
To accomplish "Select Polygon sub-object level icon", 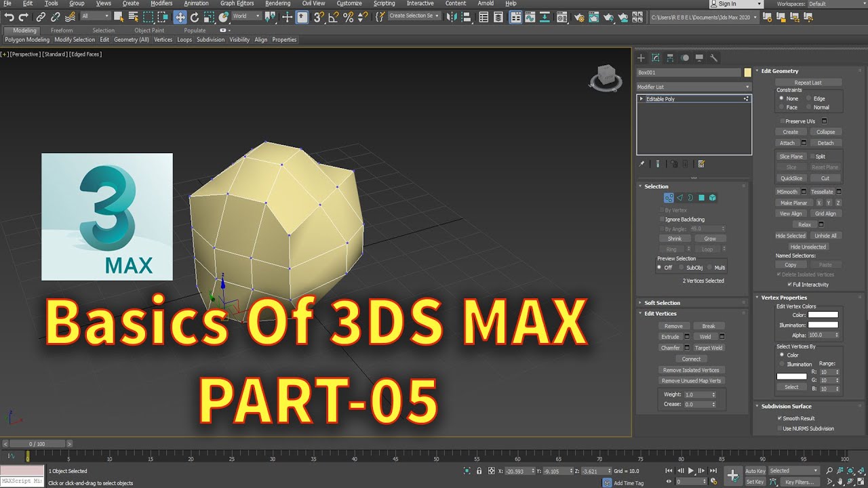I will (702, 198).
